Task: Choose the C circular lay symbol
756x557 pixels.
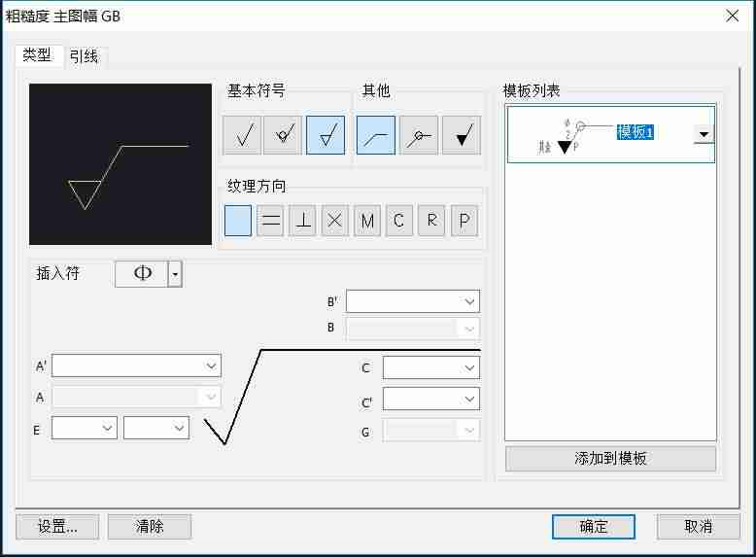Action: tap(399, 221)
